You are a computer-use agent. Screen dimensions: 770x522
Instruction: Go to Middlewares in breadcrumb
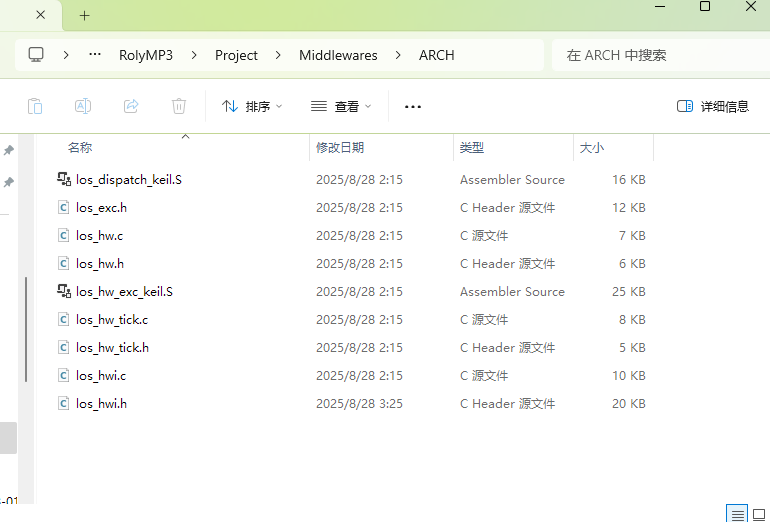338,55
